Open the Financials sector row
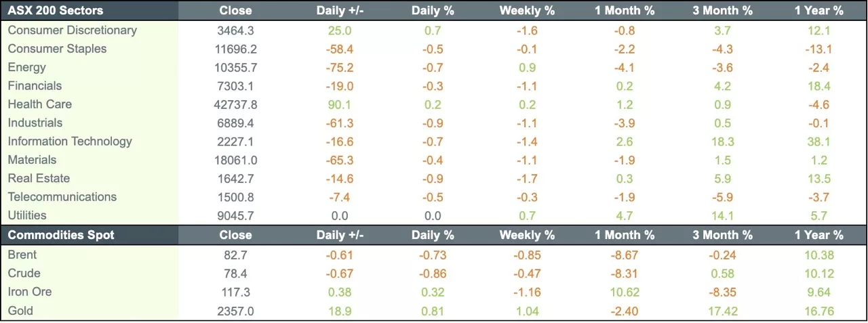This screenshot has height=323, width=868. pyautogui.click(x=35, y=86)
